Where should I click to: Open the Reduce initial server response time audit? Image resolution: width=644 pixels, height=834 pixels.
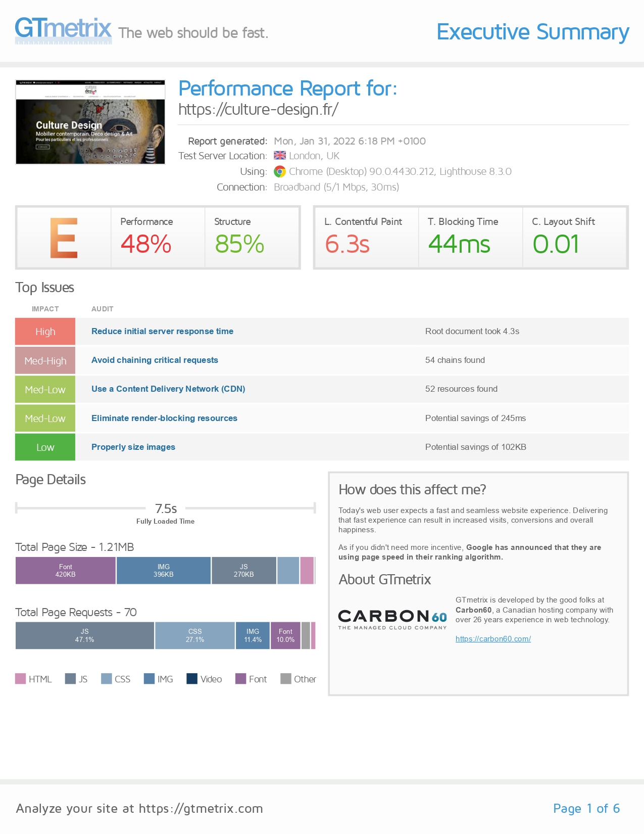coord(162,332)
